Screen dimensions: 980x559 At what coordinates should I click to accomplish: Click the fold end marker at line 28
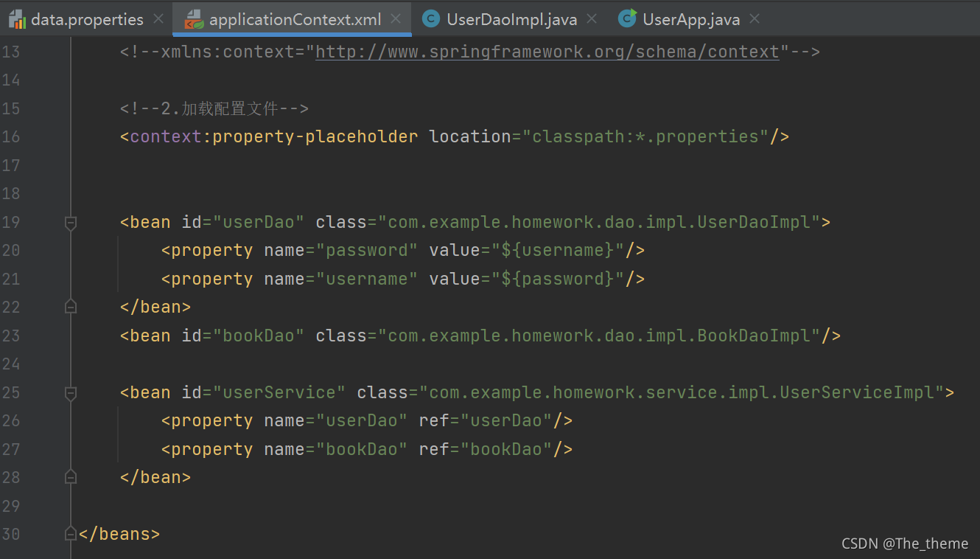click(71, 477)
